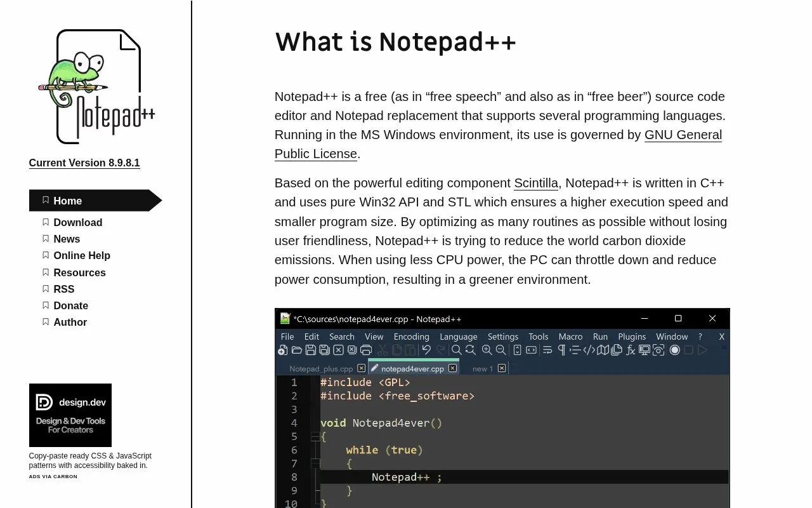This screenshot has height=508, width=812.
Task: Close the notepad4ever.cpp tab
Action: 452,368
